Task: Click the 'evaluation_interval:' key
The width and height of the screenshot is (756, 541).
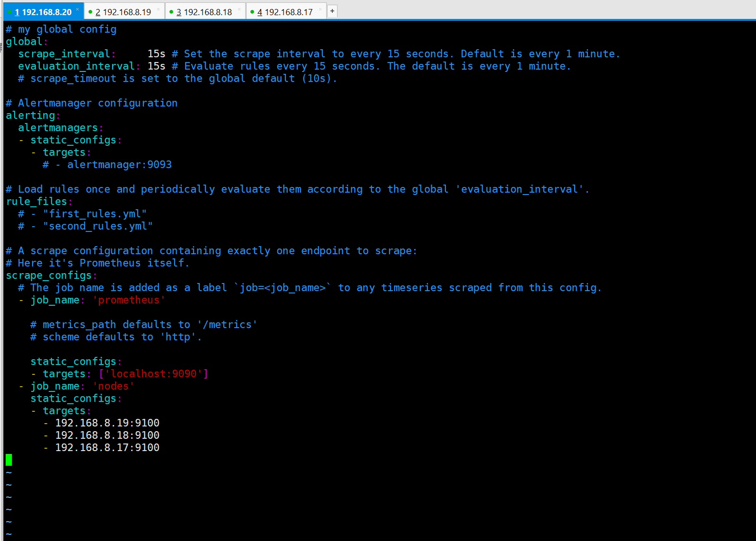Action: tap(79, 66)
